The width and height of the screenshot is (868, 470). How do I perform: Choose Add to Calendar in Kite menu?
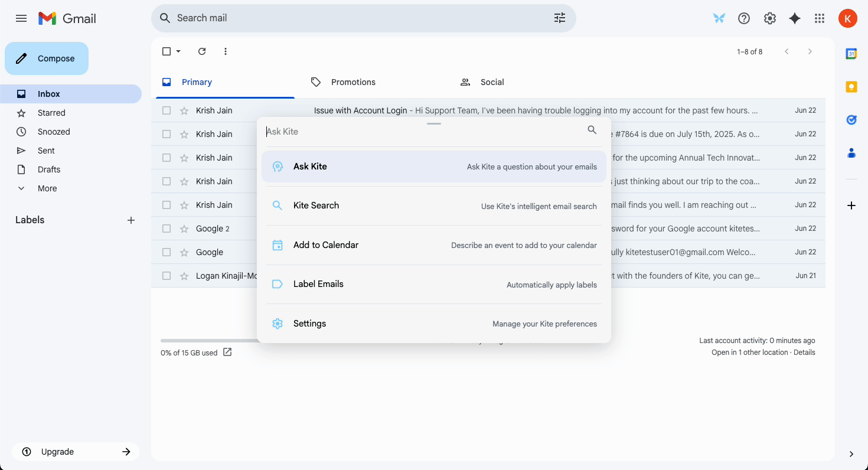pos(434,245)
